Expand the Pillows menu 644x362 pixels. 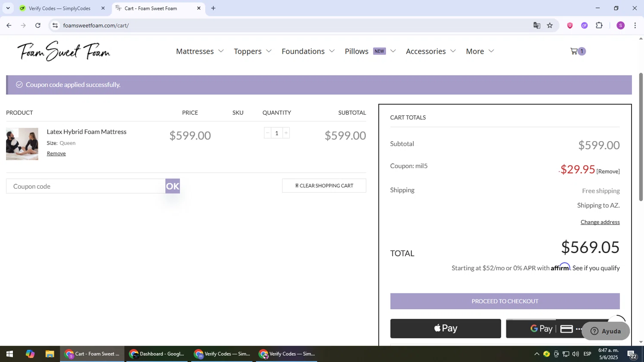tap(370, 51)
